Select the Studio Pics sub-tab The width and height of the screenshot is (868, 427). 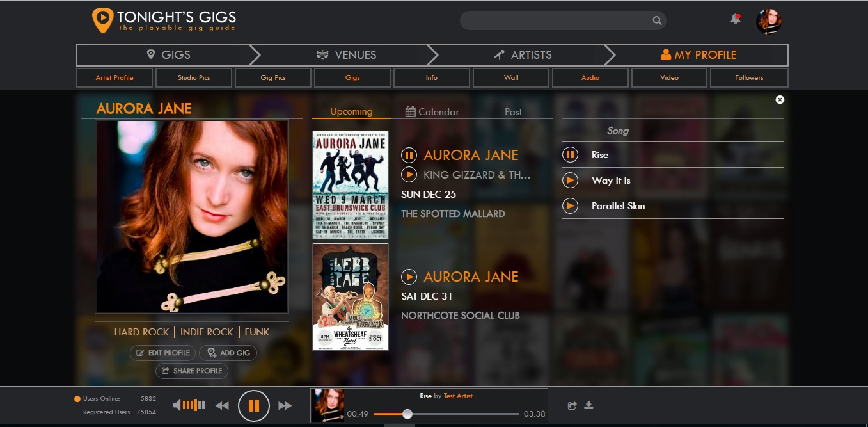tap(194, 77)
